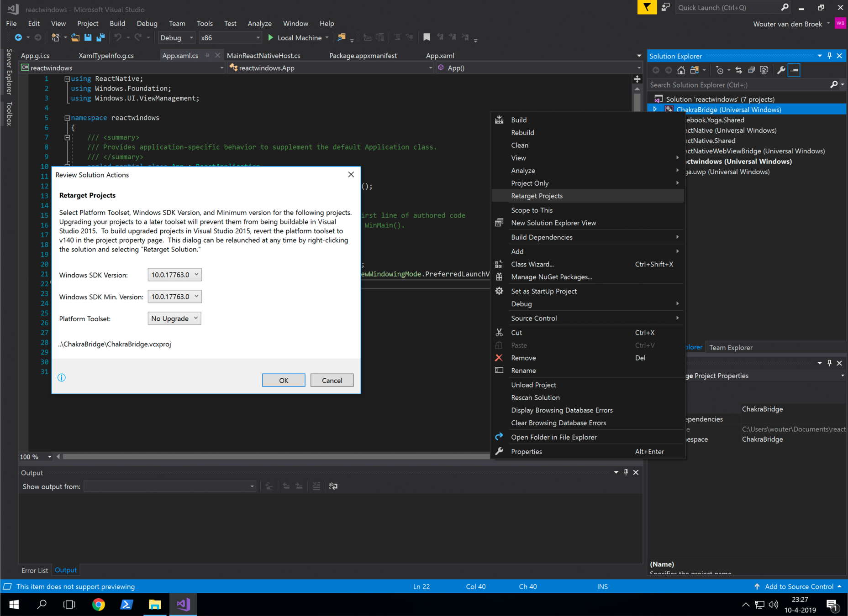Viewport: 848px width, 616px height.
Task: Click Cancel in Review Solution Actions dialog
Action: click(x=332, y=380)
